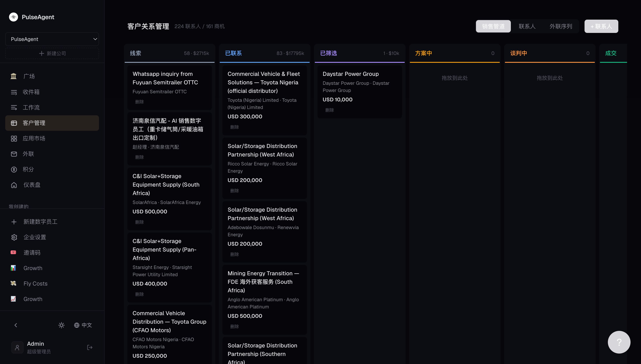Switch language via 中文 globe toggle

tap(83, 325)
